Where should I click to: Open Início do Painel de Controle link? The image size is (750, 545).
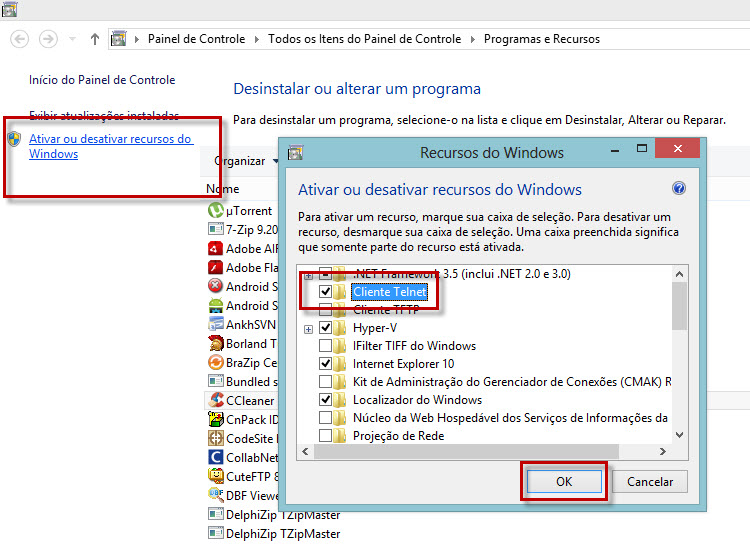click(102, 80)
